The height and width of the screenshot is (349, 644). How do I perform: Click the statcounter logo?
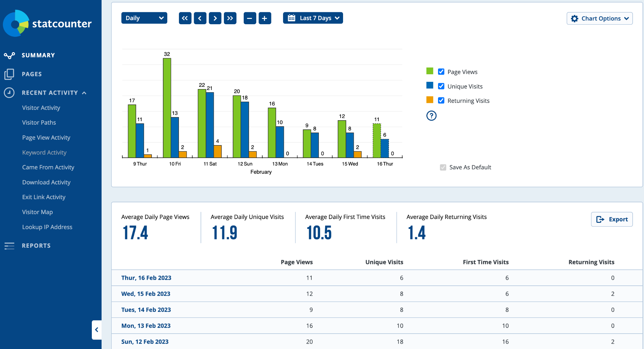click(x=47, y=23)
